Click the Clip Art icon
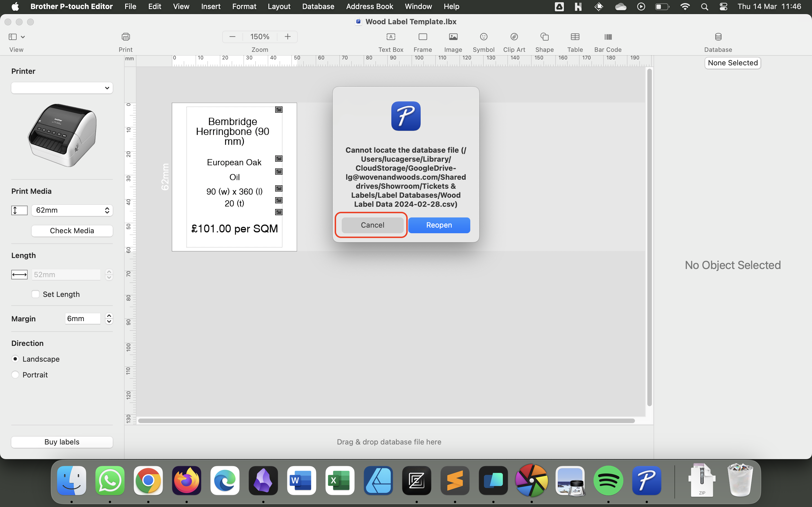 point(514,37)
